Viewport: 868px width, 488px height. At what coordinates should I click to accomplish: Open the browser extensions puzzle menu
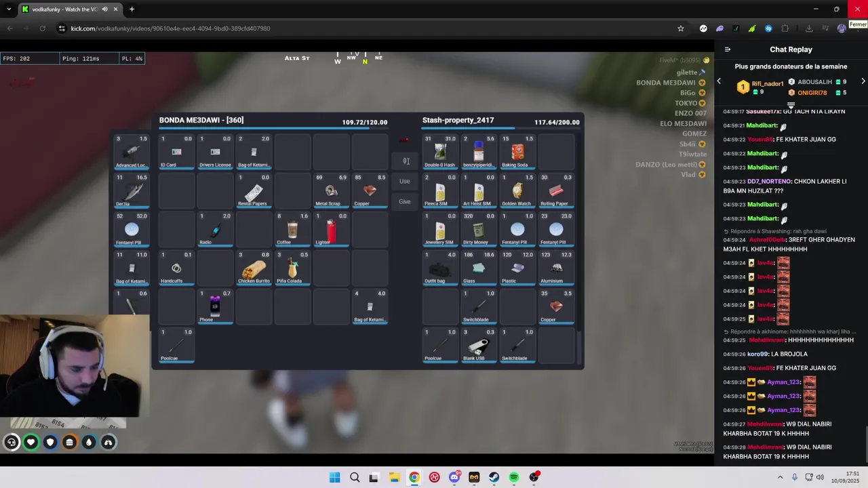coord(785,28)
